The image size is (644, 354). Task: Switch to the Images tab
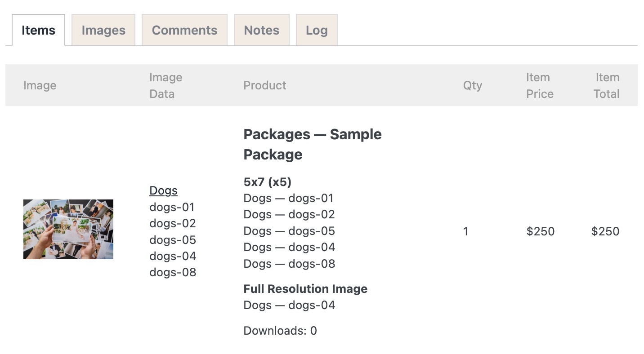click(x=103, y=30)
